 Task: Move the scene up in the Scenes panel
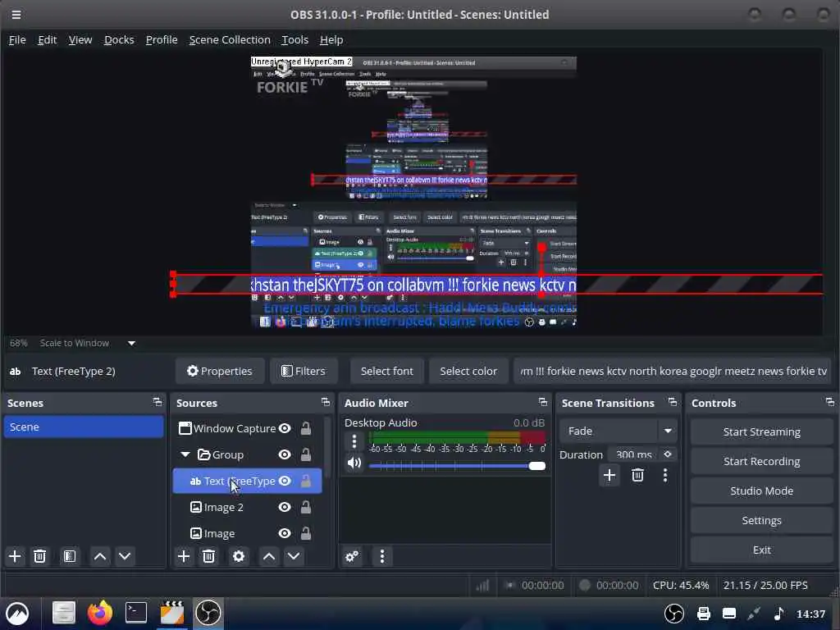99,556
